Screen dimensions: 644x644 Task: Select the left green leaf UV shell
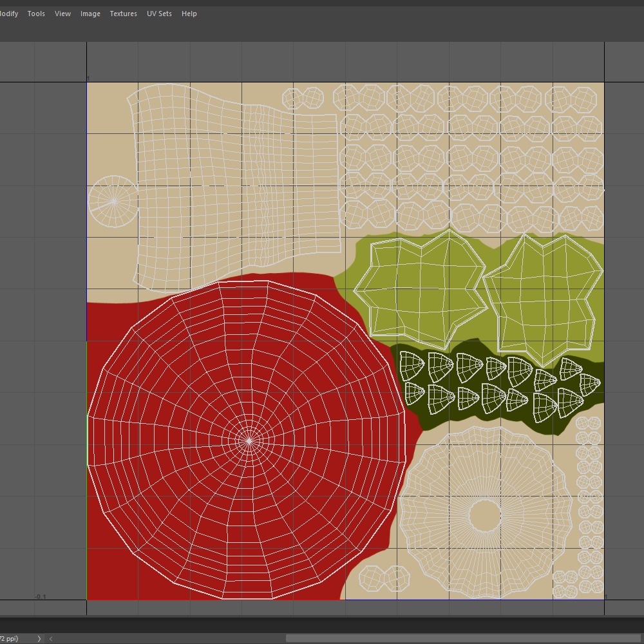(421, 290)
